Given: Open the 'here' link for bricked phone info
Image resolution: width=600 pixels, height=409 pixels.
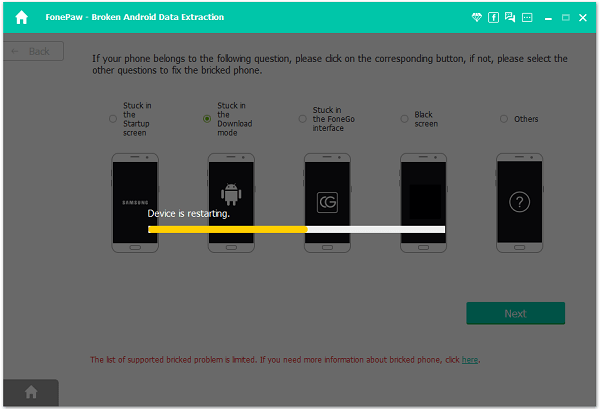Looking at the screenshot, I should click(x=470, y=360).
